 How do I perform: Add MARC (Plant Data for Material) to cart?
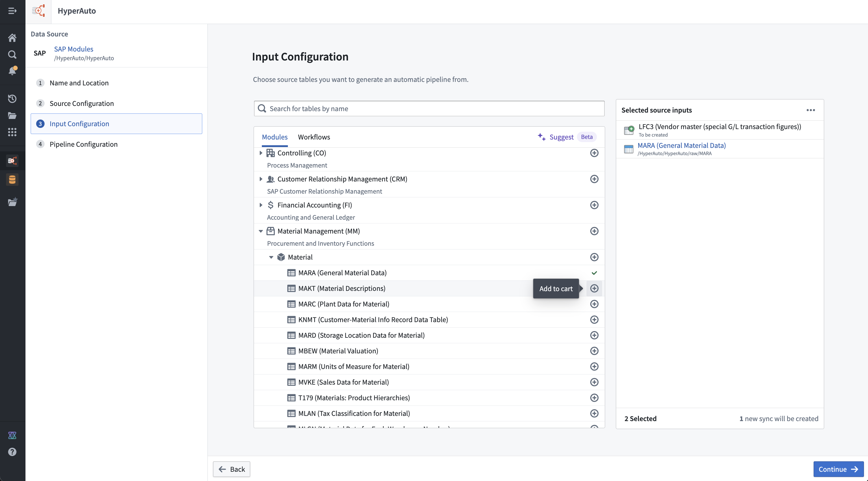tap(594, 304)
